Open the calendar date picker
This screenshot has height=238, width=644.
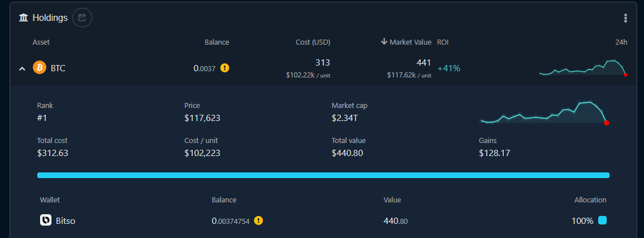[x=82, y=18]
